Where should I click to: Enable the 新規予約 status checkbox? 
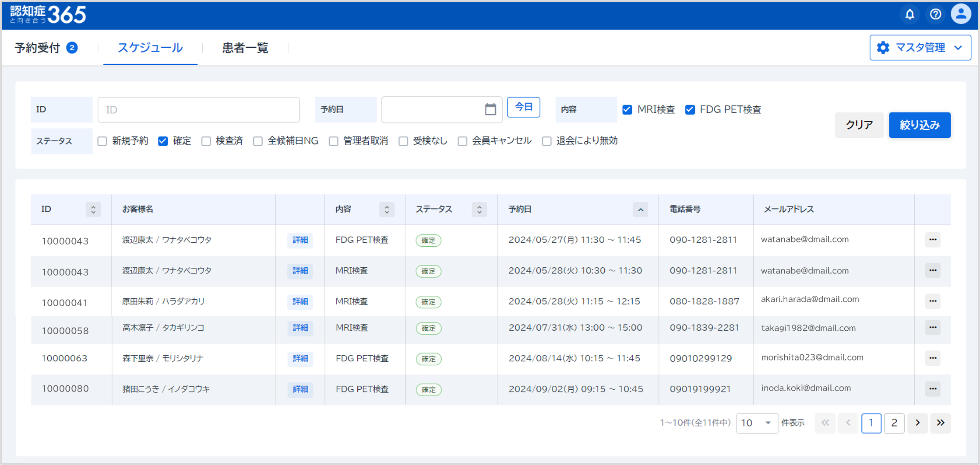coord(102,141)
